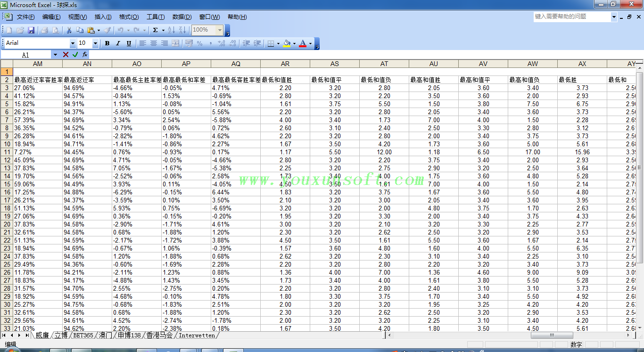
Task: Sort descending with the Z-A icon
Action: 182,30
